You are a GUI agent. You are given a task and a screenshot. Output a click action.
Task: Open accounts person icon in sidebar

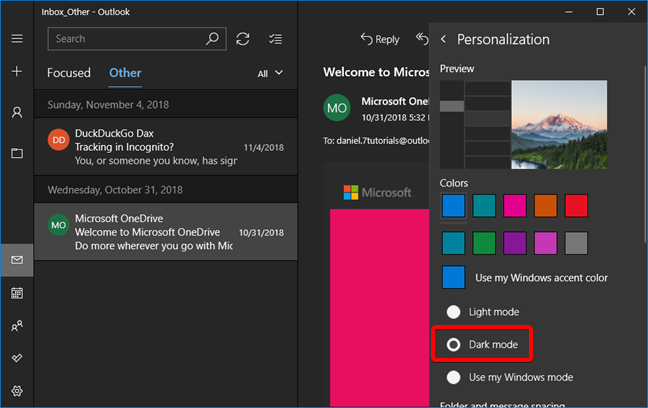[17, 112]
